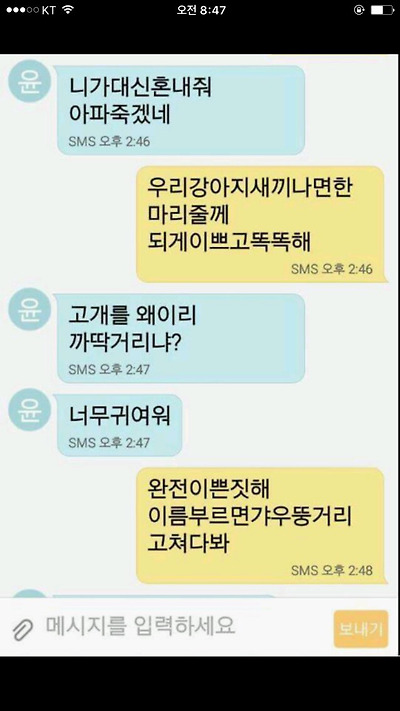The image size is (400, 711).
Task: Tap 윤 avatar beside 너무귀여워 message
Action: tap(29, 409)
